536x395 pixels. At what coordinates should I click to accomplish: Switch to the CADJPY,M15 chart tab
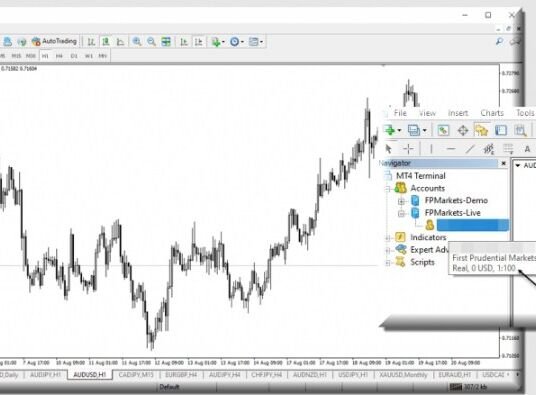coord(136,375)
